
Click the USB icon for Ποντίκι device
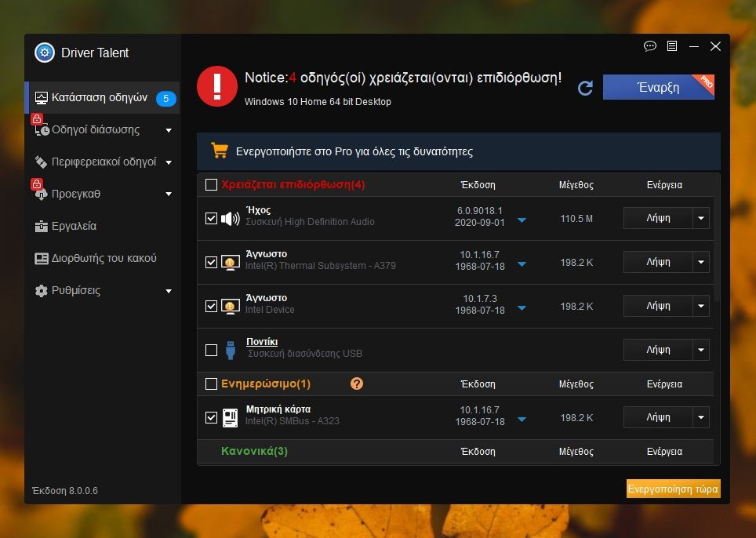tap(231, 350)
